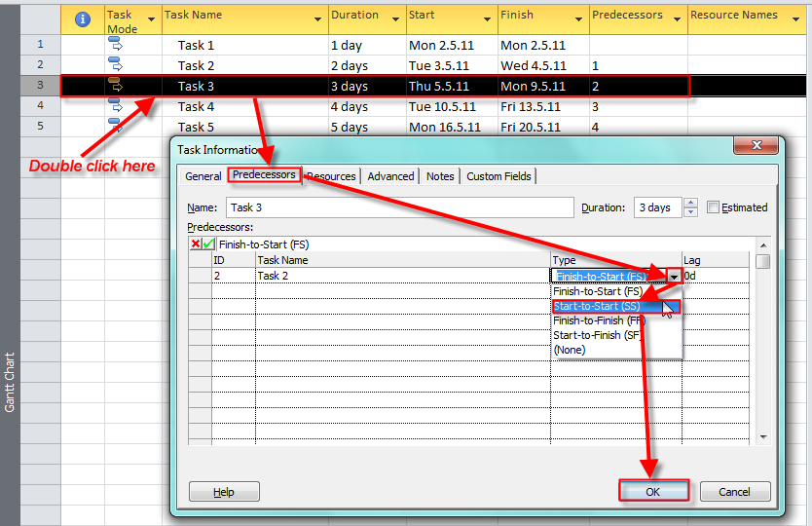Expand the Task Name column filter dropdown
Image resolution: width=812 pixels, height=526 pixels.
point(318,19)
